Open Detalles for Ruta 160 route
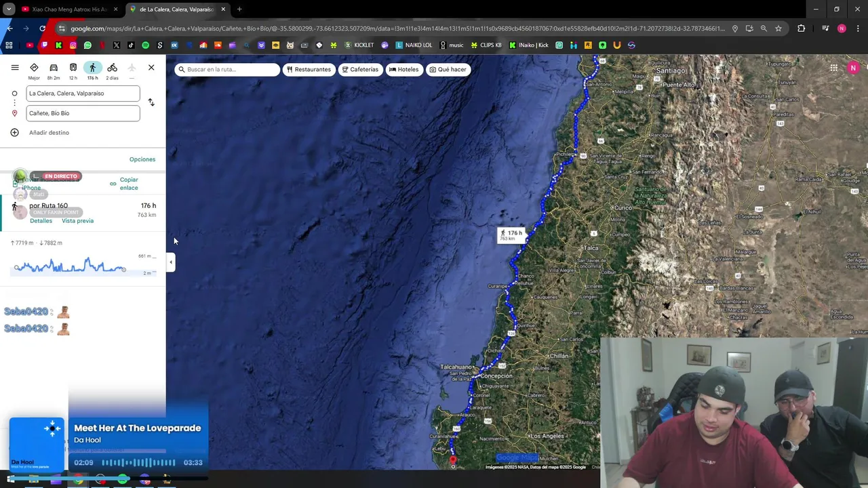 pos(41,221)
